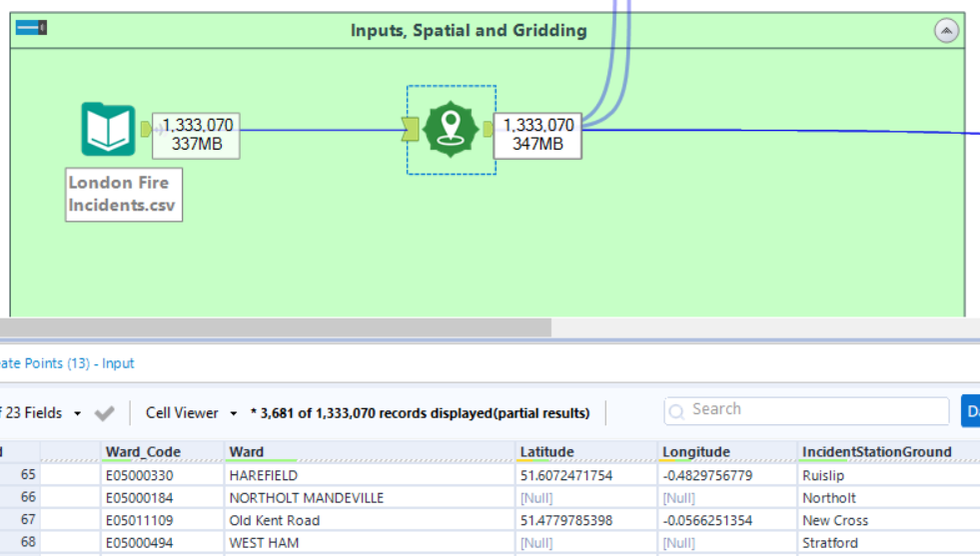Select the Input Data book icon tool
Viewport: 980px width, 556px height.
tap(108, 129)
